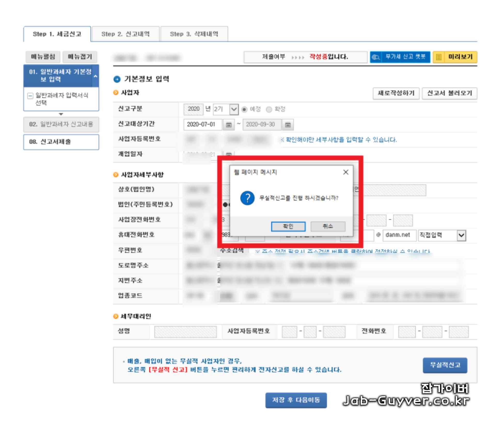Click the end date calendar icon

coord(288,125)
